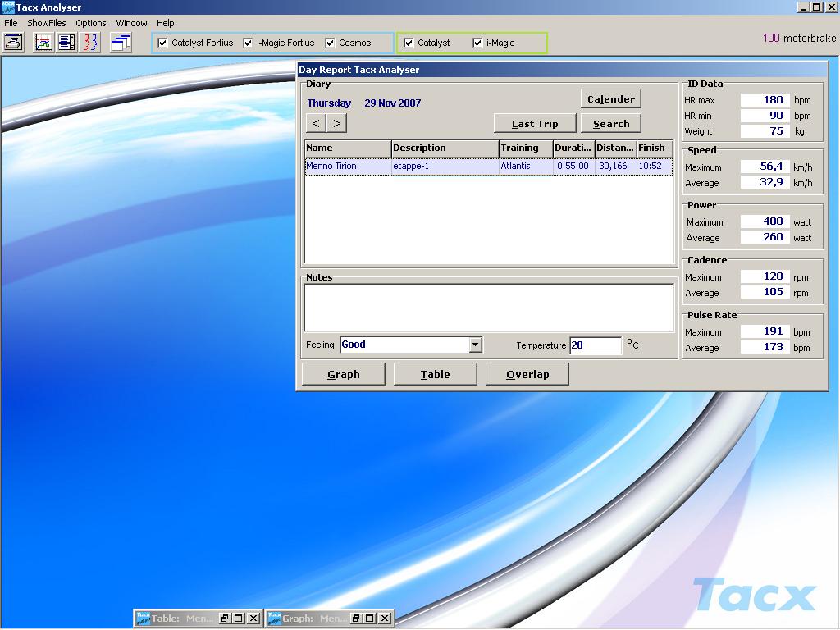Click inside the Temperature input field
Image resolution: width=840 pixels, height=630 pixels.
[595, 345]
